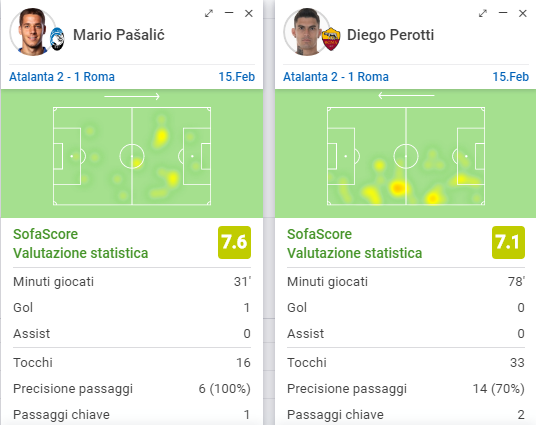The image size is (536, 425).
Task: Click Diego Perotti's profile photo
Action: click(306, 32)
